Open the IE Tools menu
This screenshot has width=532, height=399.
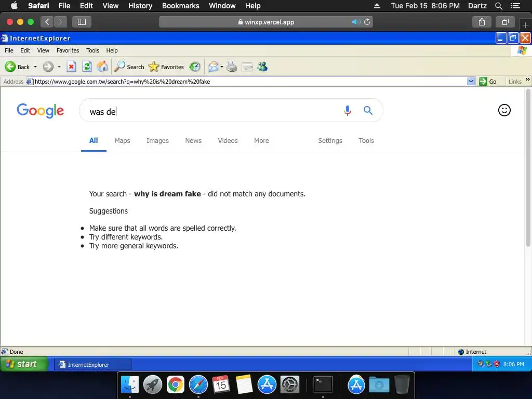pyautogui.click(x=92, y=50)
